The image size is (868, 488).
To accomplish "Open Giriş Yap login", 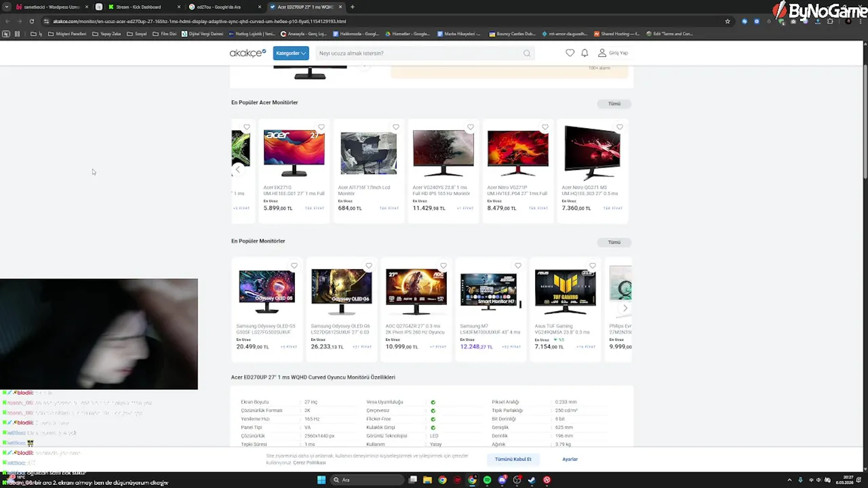I will [613, 53].
